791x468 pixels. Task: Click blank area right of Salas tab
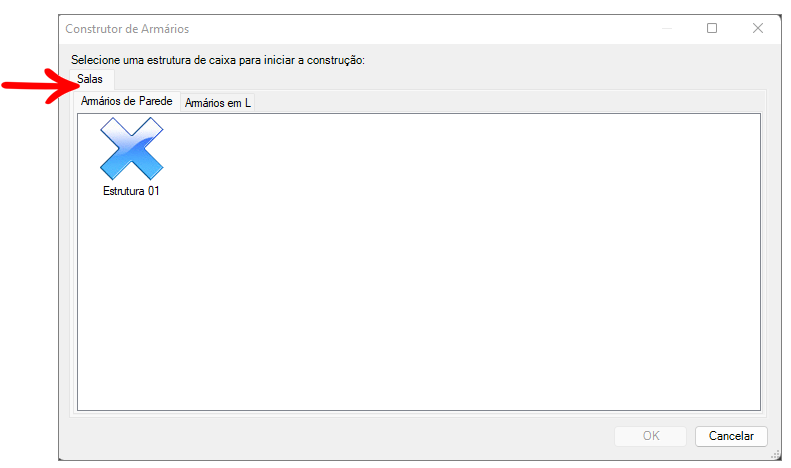(400, 78)
